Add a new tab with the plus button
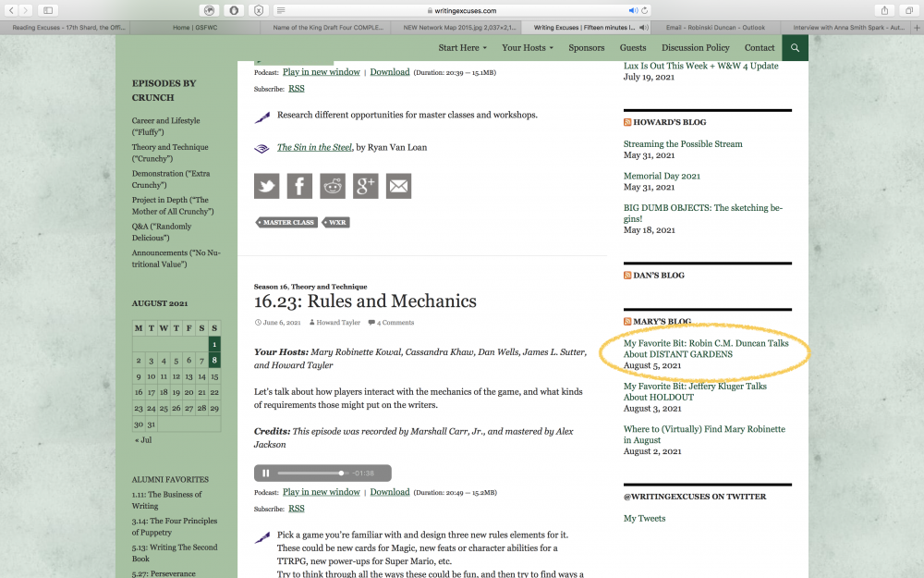The image size is (924, 578). point(917,27)
